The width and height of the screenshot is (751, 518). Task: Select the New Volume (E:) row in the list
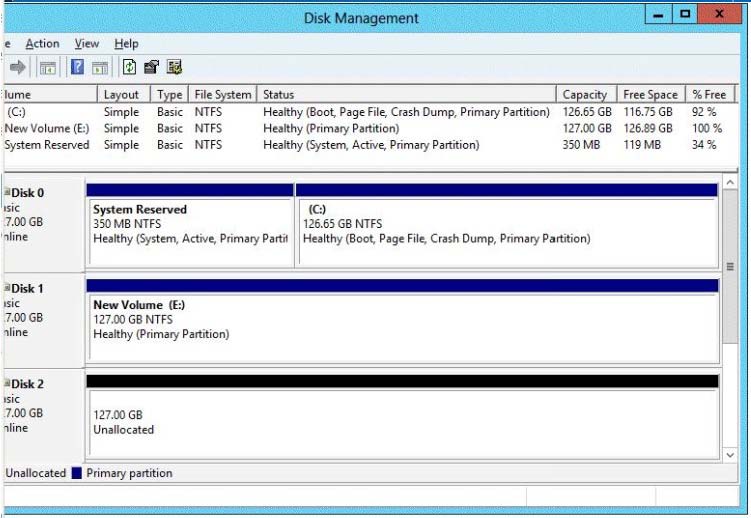370,128
